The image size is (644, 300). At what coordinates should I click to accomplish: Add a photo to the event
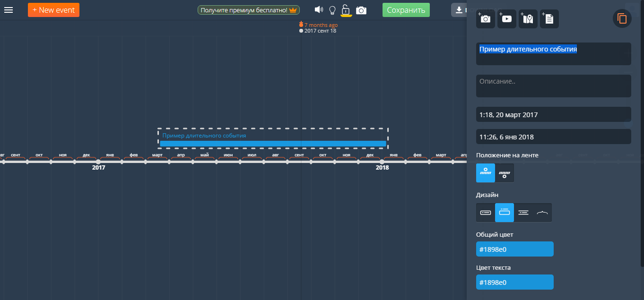pyautogui.click(x=485, y=18)
